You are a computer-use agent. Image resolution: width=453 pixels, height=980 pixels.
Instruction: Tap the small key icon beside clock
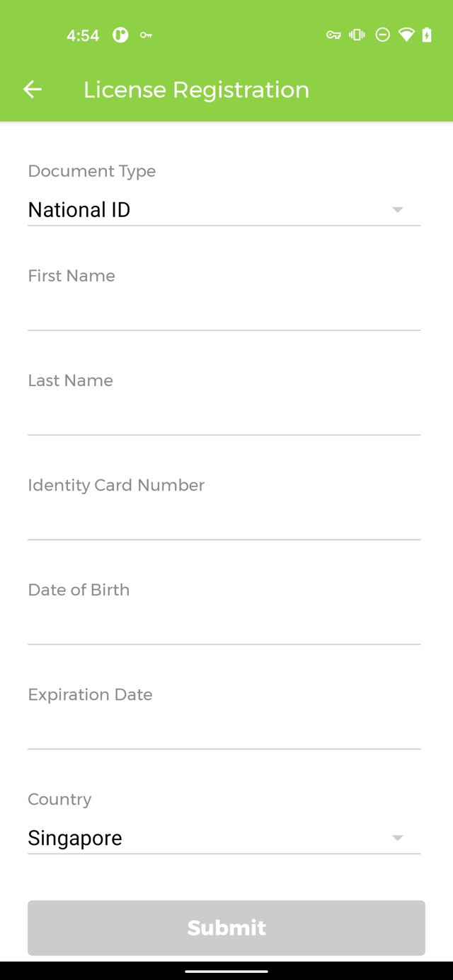[x=146, y=35]
